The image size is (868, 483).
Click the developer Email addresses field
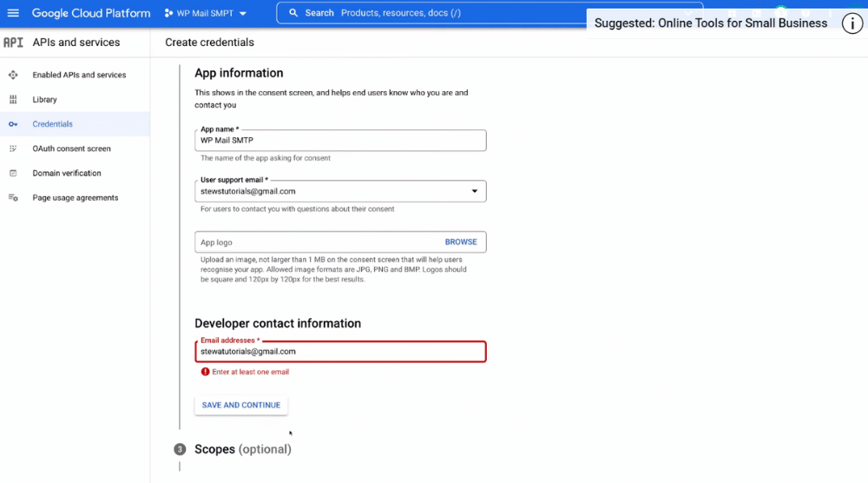click(340, 352)
